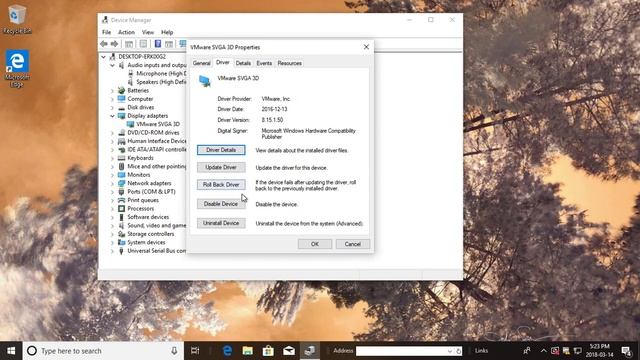Click the action pane toolbar icon beside Help
Image resolution: width=640 pixels, height=360 pixels.
pyautogui.click(x=169, y=44)
